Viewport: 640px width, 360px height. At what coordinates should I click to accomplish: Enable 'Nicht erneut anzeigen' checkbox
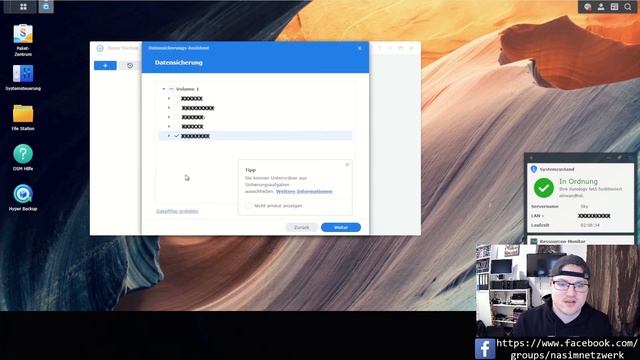(x=249, y=206)
